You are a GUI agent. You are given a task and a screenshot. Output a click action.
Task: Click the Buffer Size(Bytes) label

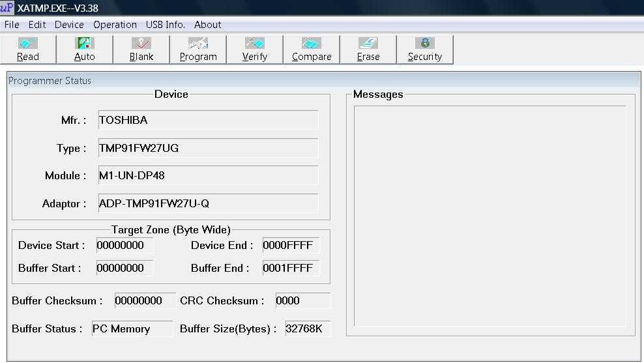pos(228,328)
